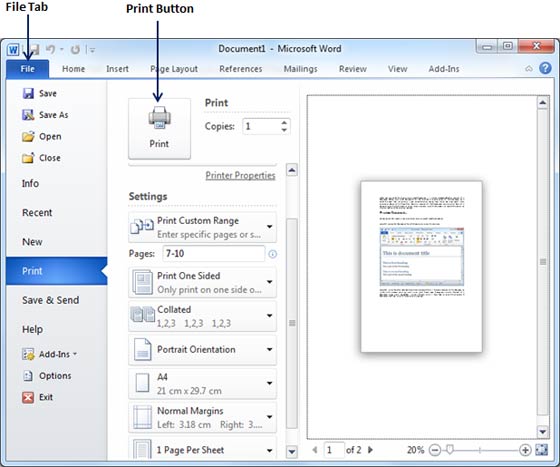The height and width of the screenshot is (467, 560).
Task: Select Info in the backstage menu
Action: tap(30, 184)
